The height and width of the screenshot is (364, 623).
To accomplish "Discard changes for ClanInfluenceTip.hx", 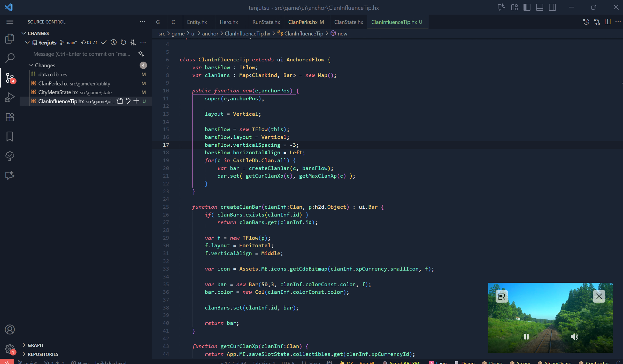I will point(128,101).
